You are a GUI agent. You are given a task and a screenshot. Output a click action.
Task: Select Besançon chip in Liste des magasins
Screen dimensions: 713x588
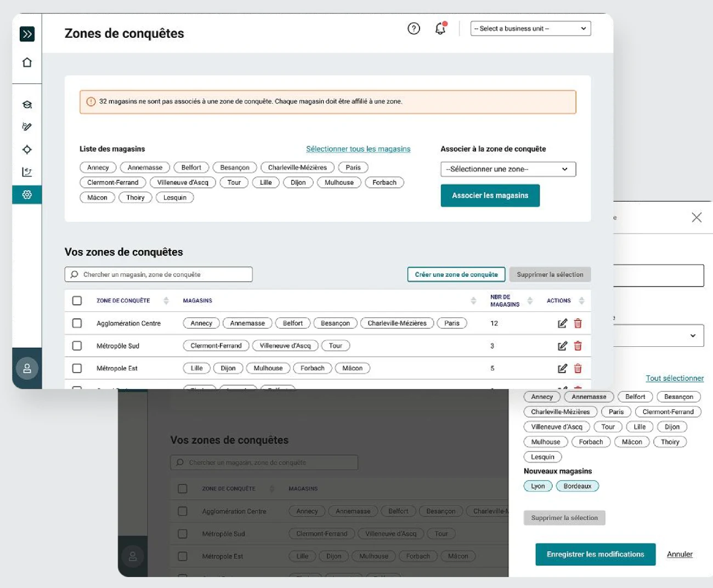tap(235, 168)
